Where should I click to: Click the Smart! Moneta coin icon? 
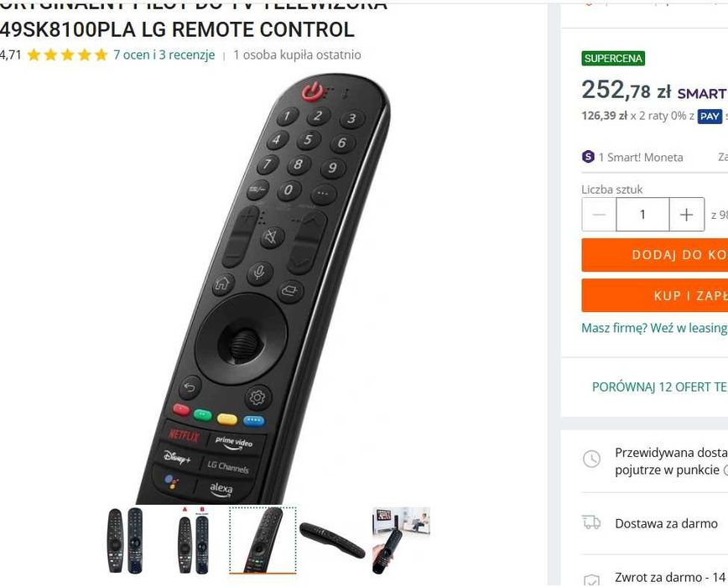(x=588, y=157)
